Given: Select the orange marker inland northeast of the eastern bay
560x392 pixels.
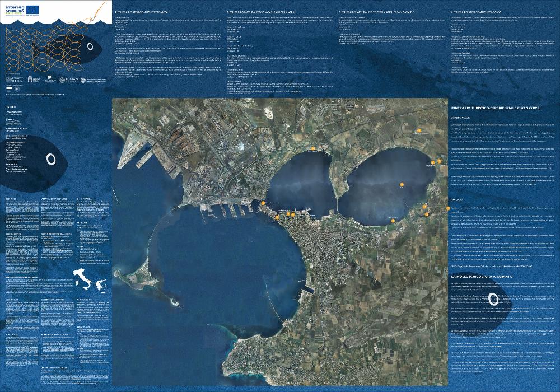Looking at the screenshot, I should click(x=419, y=130).
